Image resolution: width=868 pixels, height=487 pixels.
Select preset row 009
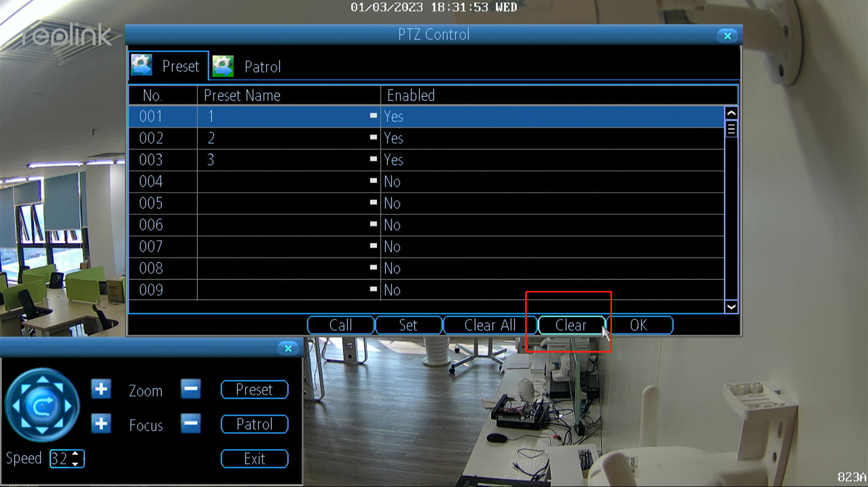click(x=426, y=290)
